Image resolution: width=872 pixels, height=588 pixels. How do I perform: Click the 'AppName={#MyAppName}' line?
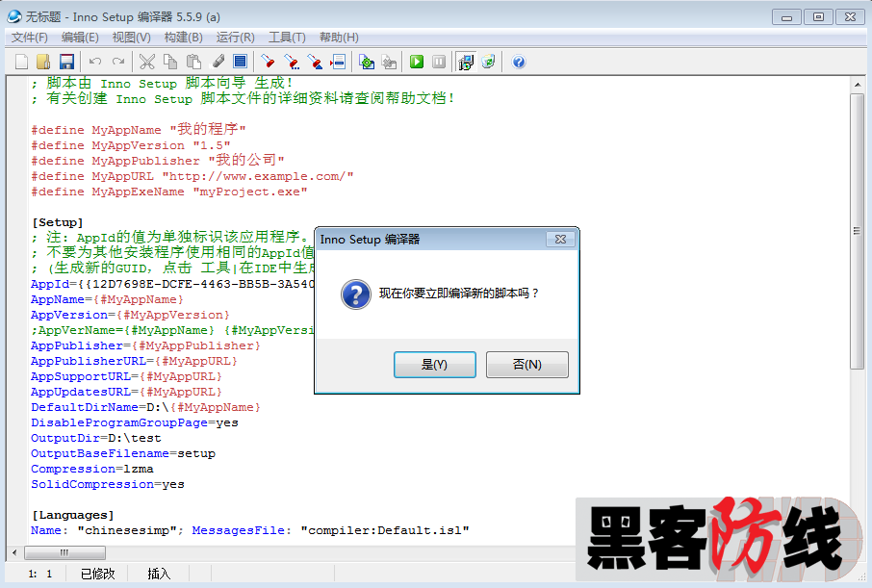107,299
